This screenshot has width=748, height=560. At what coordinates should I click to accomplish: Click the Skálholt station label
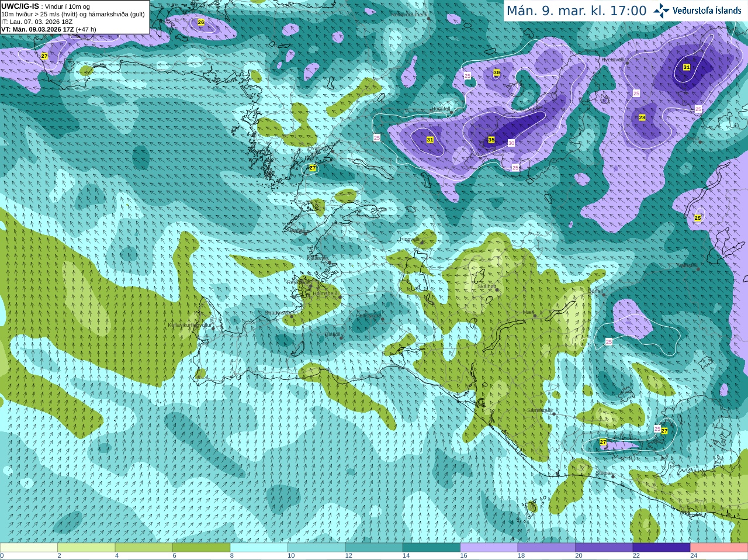[487, 286]
